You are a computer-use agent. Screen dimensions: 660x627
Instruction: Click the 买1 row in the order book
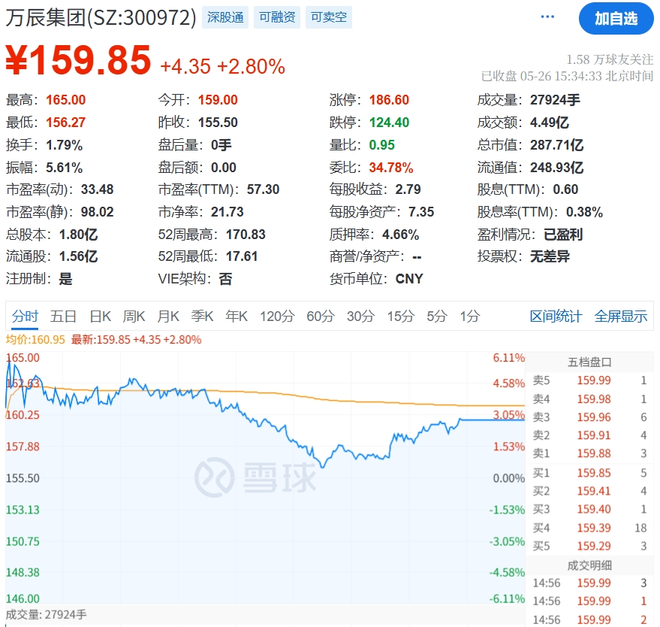590,472
